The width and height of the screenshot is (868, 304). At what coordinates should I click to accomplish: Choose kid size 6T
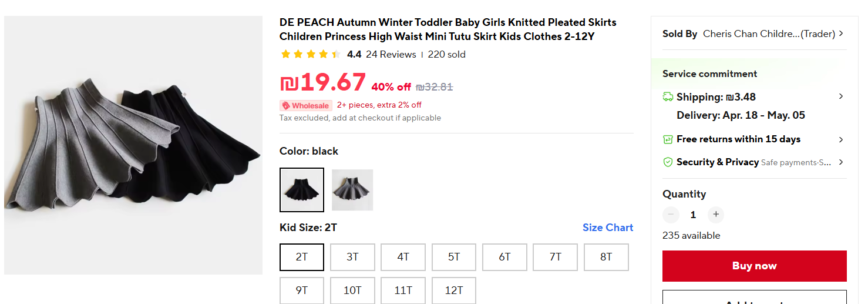point(504,257)
